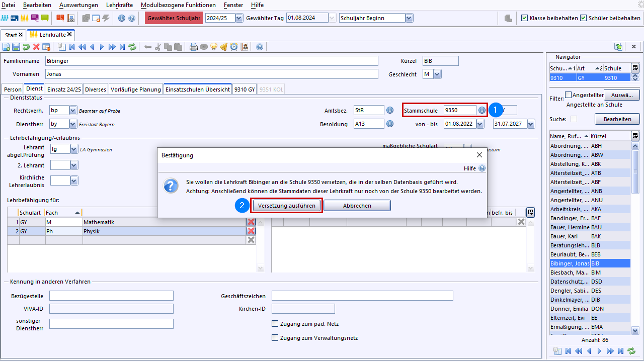This screenshot has width=644, height=362.
Task: Toggle Schüler beibehalten checkbox
Action: click(584, 18)
